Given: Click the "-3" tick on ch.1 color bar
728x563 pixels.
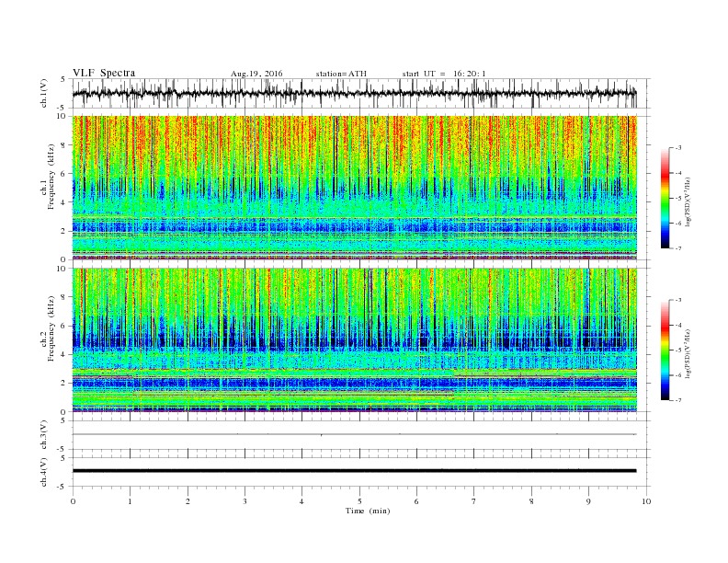Looking at the screenshot, I should pyautogui.click(x=678, y=148).
